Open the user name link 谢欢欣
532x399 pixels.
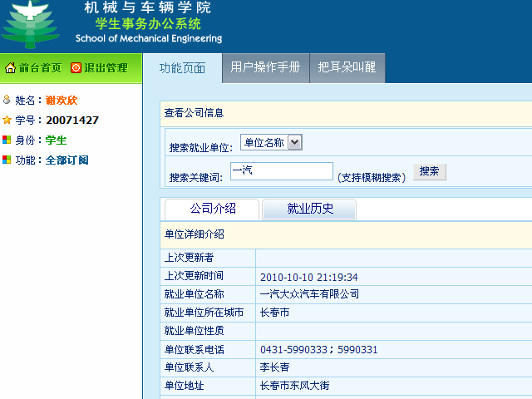pos(61,100)
